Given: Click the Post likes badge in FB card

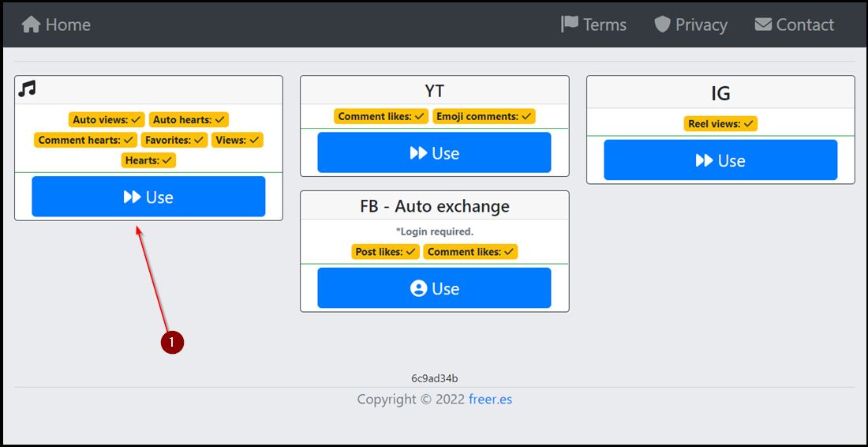Looking at the screenshot, I should pos(385,252).
